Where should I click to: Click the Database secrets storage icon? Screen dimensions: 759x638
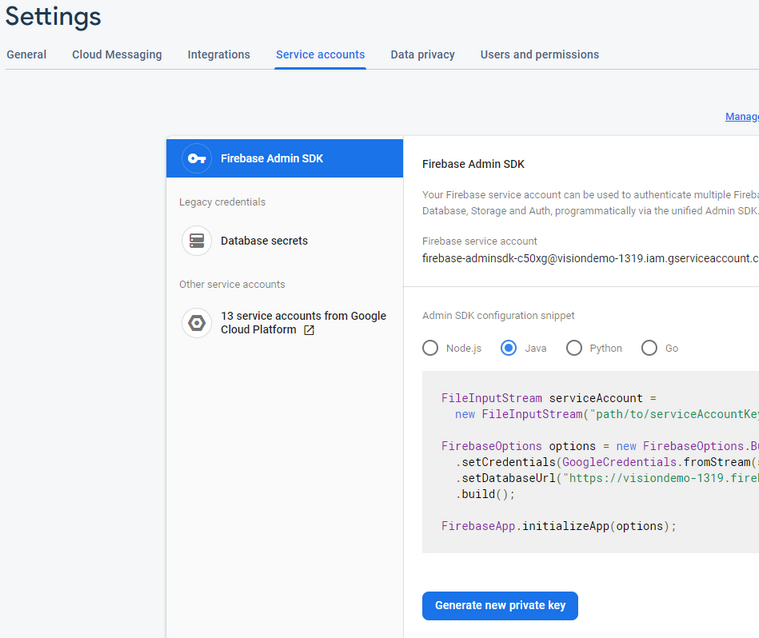(x=197, y=241)
